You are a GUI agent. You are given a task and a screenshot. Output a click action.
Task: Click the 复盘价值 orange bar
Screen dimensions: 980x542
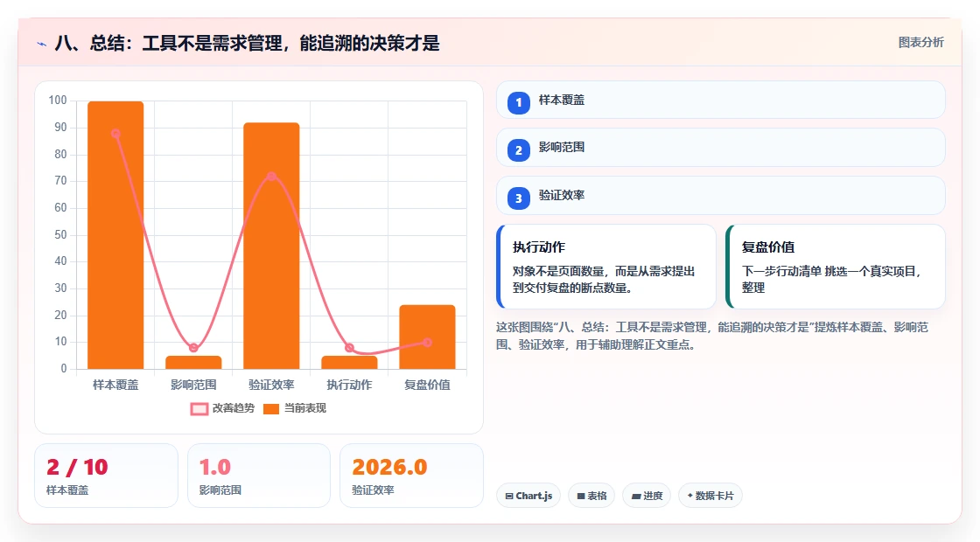pyautogui.click(x=428, y=337)
